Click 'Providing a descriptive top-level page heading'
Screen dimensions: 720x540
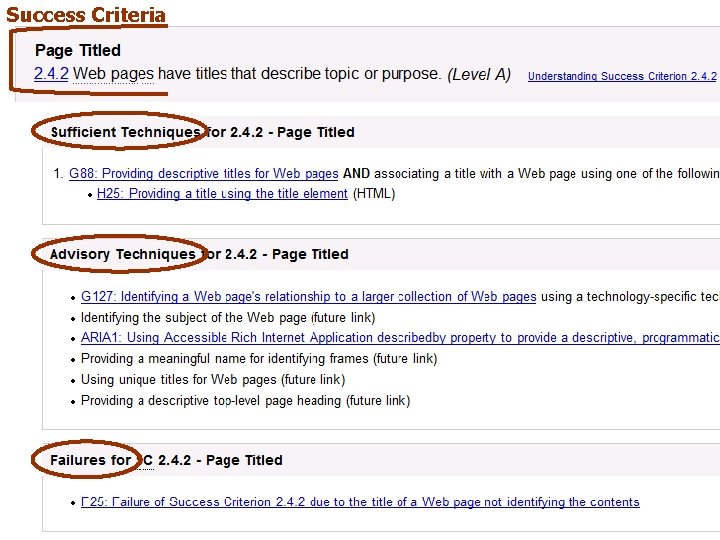[x=245, y=400]
